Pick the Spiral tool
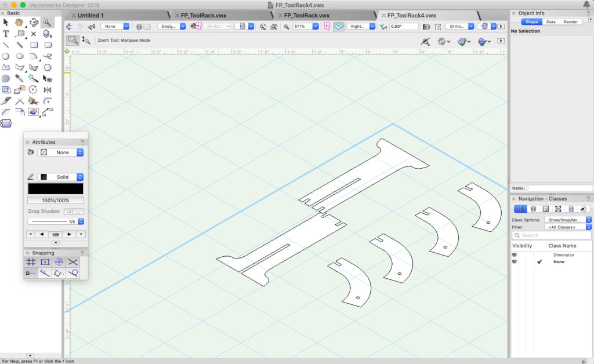This screenshot has width=594, height=364. point(6,79)
